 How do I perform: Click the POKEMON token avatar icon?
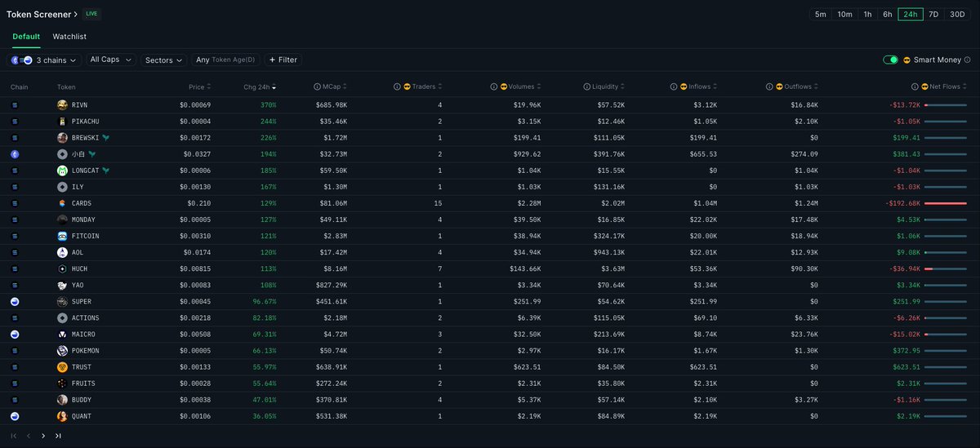(62, 351)
